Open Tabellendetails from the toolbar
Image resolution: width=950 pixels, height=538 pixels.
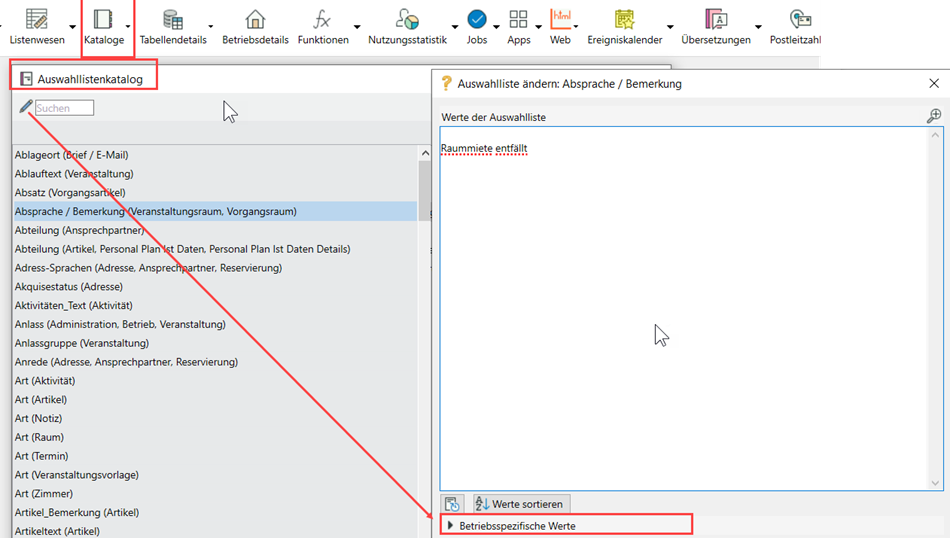click(x=172, y=19)
